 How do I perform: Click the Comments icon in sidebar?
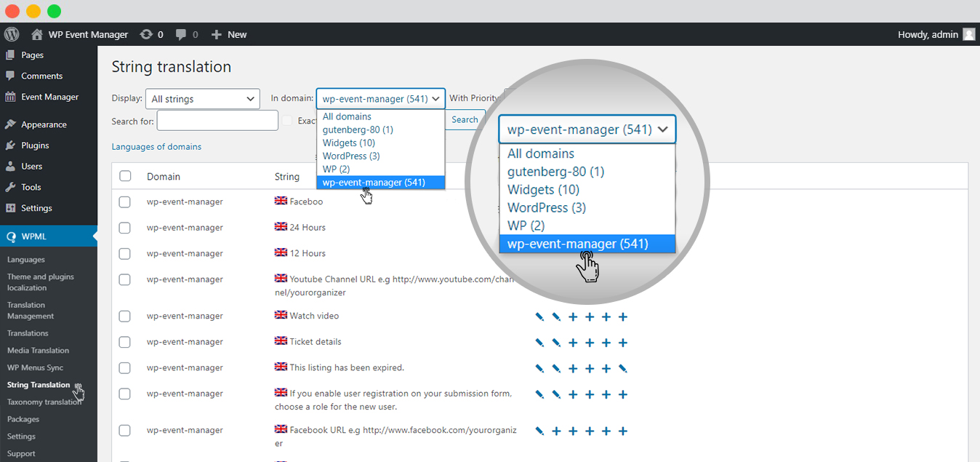pyautogui.click(x=10, y=76)
